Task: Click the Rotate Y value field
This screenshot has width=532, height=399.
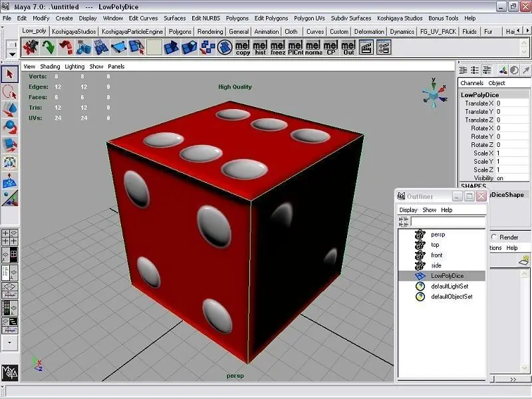Action: [x=512, y=136]
